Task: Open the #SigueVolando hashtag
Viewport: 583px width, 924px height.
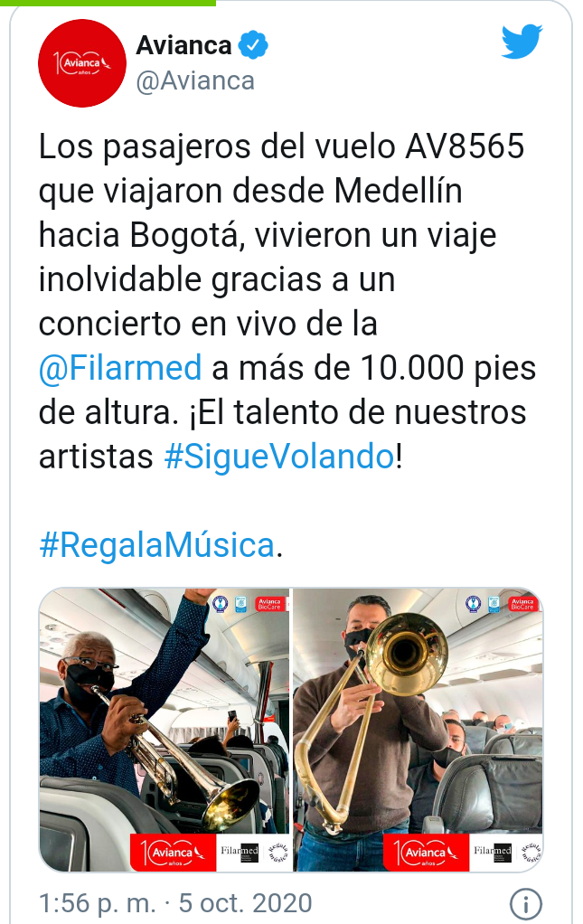Action: click(279, 456)
